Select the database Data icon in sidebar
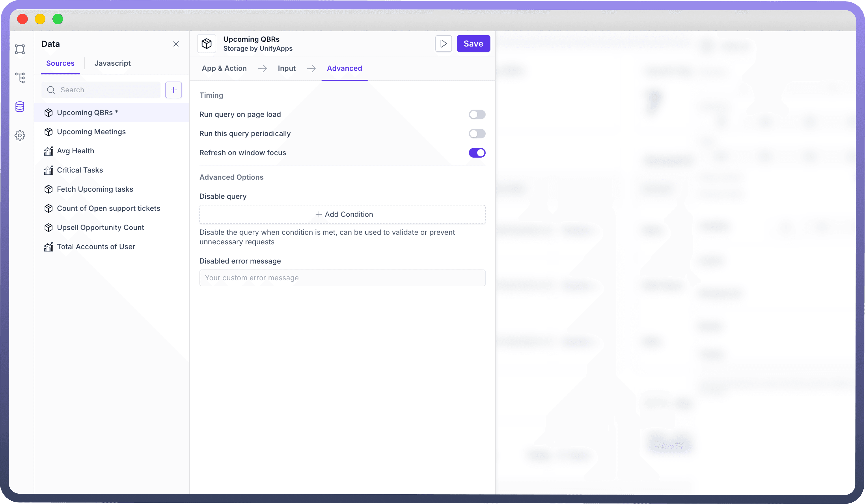This screenshot has width=865, height=504. point(20,107)
